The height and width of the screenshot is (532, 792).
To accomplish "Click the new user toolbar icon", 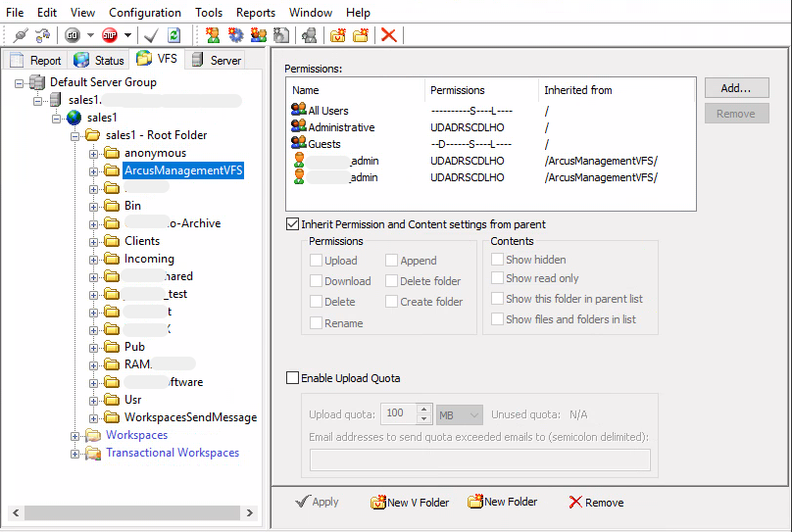I will (213, 35).
